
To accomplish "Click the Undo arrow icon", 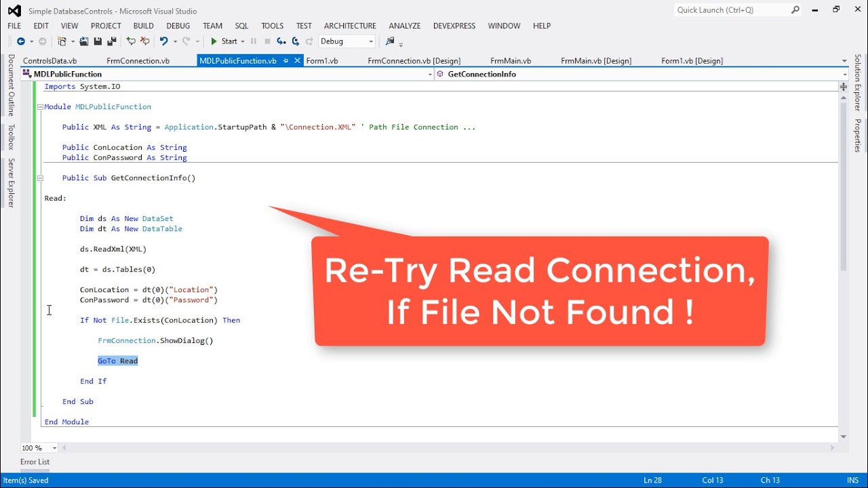I will click(x=163, y=41).
